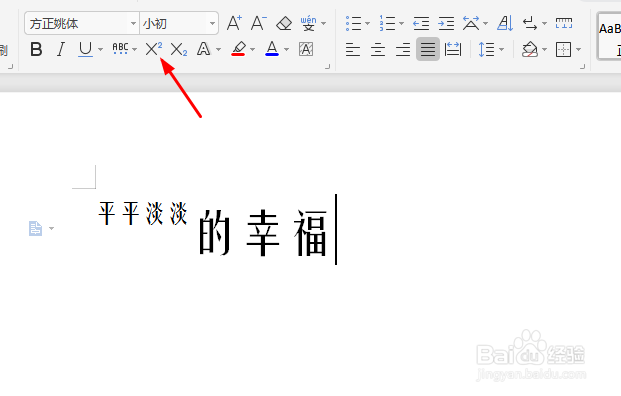Toggle bold formatting
The image size is (621, 396).
pyautogui.click(x=36, y=50)
